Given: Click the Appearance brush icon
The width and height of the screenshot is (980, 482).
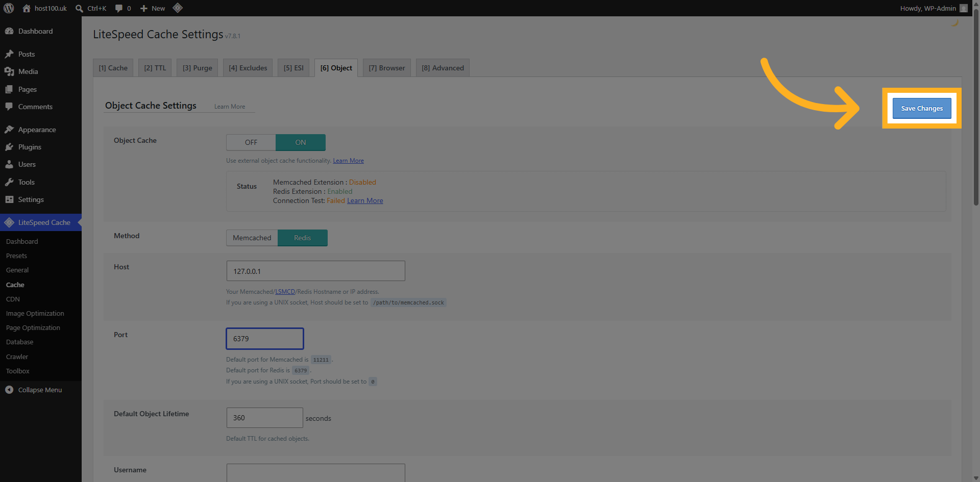Looking at the screenshot, I should pyautogui.click(x=9, y=130).
